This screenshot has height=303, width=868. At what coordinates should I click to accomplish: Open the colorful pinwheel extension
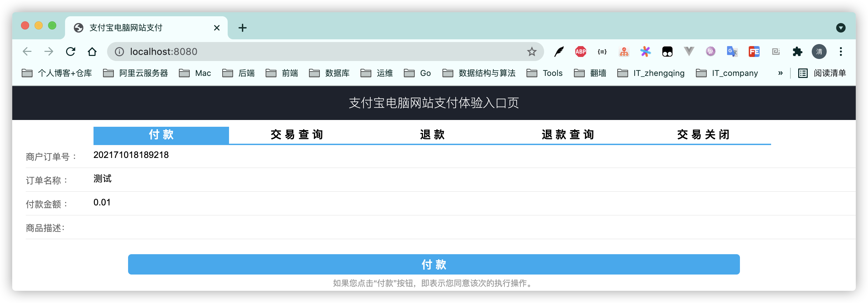[646, 52]
